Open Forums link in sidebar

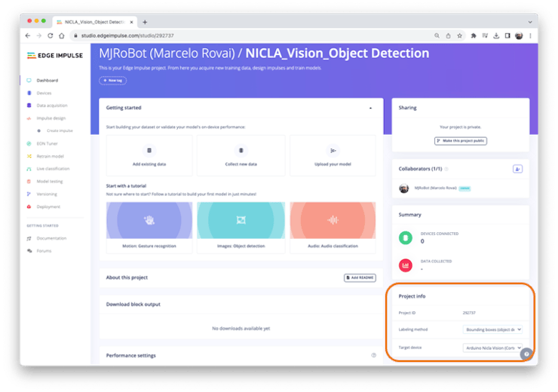click(44, 251)
